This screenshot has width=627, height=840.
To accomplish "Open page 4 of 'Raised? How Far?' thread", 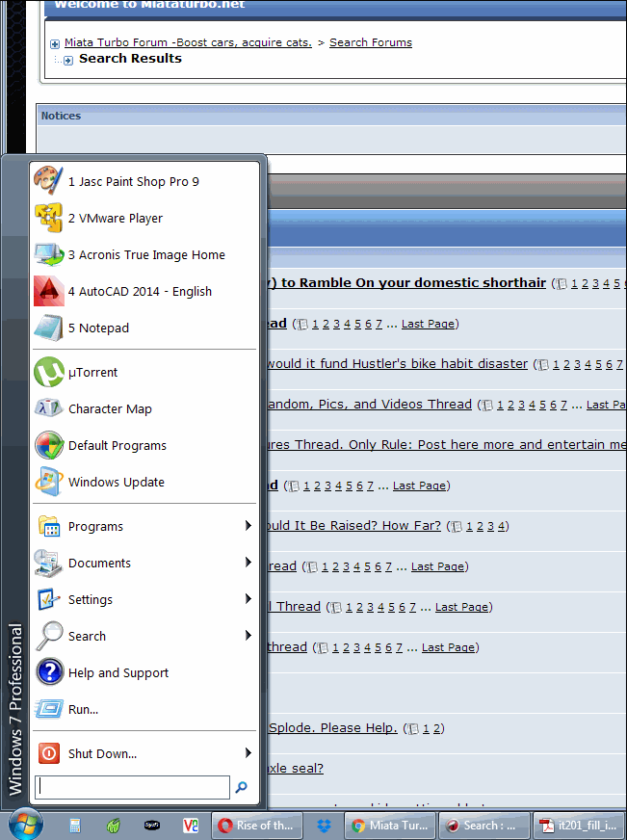I will tap(501, 526).
